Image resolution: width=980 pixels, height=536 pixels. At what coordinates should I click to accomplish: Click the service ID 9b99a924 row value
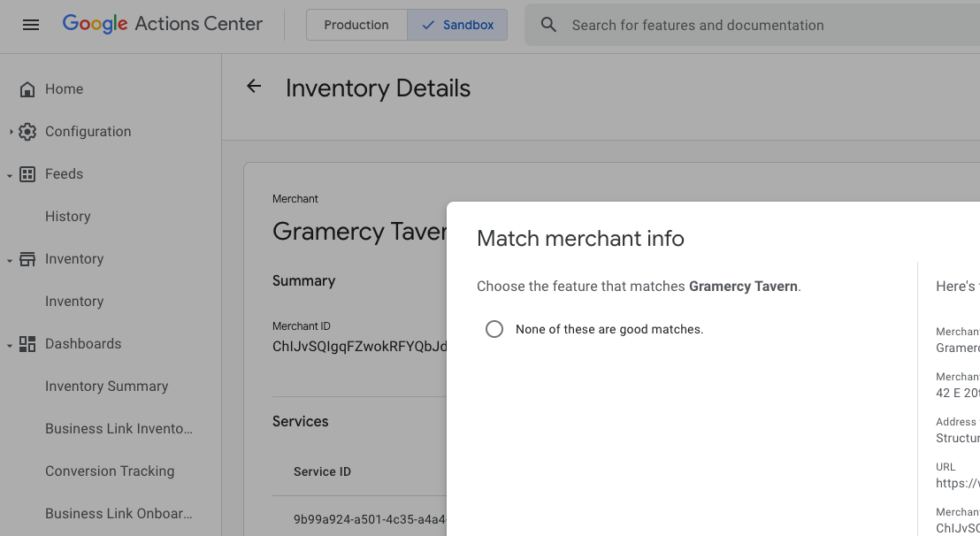click(370, 519)
